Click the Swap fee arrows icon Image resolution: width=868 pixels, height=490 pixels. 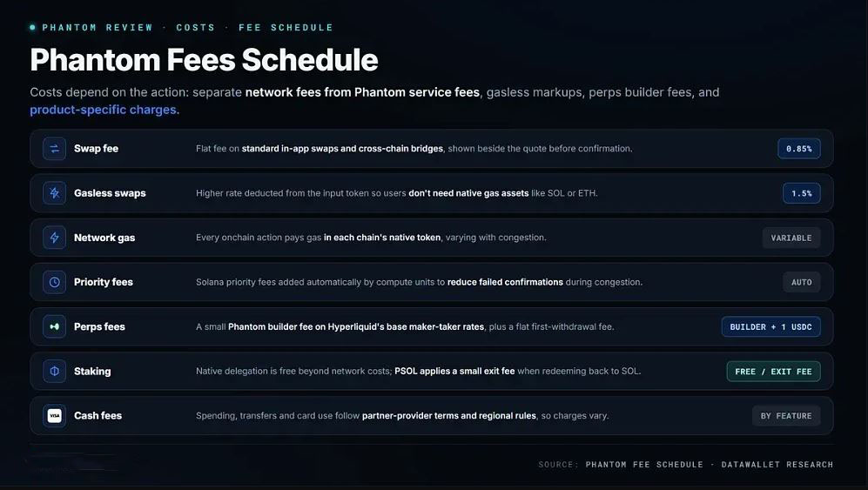[54, 148]
